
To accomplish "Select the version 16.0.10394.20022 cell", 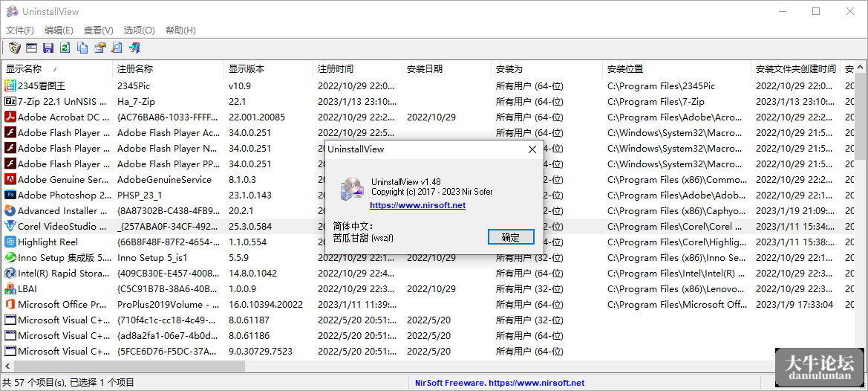I will pos(266,304).
